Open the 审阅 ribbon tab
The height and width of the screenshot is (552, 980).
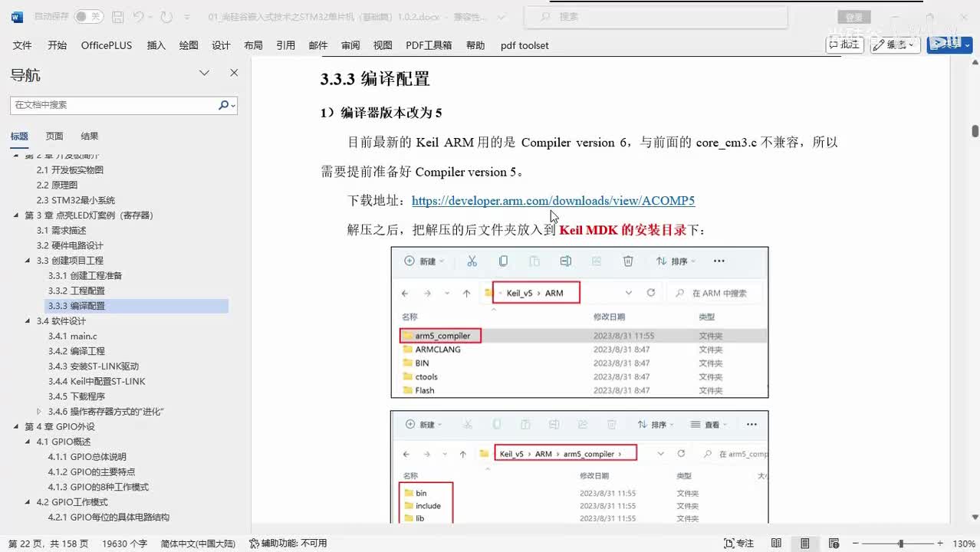[x=350, y=45]
